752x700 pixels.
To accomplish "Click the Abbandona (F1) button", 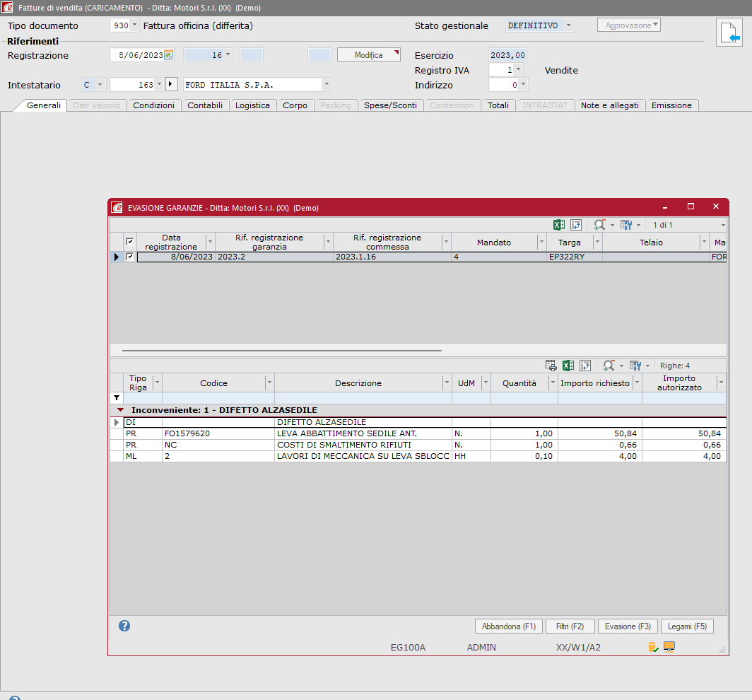I will [x=508, y=626].
